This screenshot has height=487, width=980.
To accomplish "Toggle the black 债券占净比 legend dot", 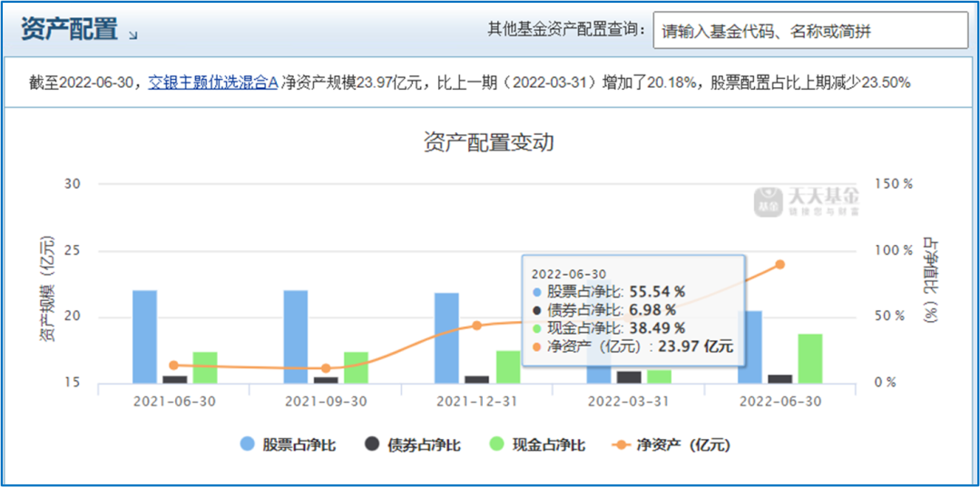I will [373, 444].
